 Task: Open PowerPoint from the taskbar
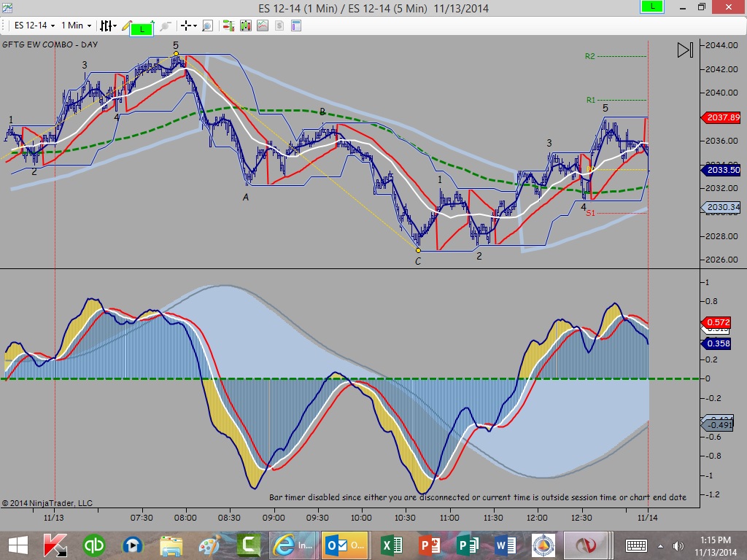point(430,545)
